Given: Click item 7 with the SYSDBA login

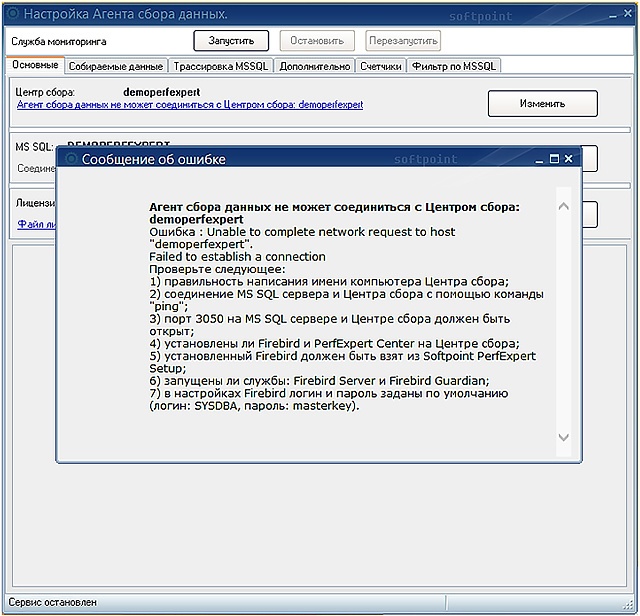Looking at the screenshot, I should coord(329,400).
